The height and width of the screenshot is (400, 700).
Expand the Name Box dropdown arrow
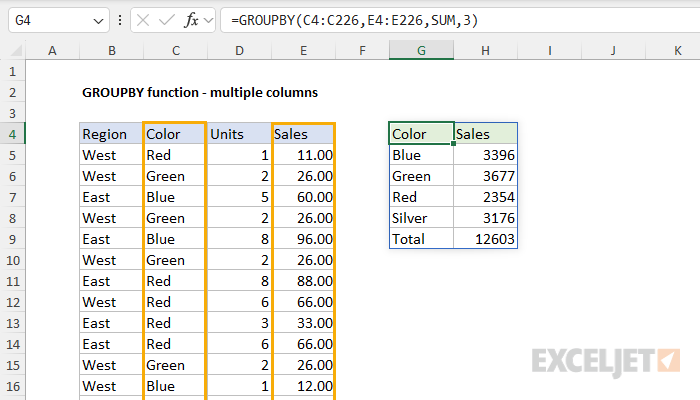click(98, 21)
